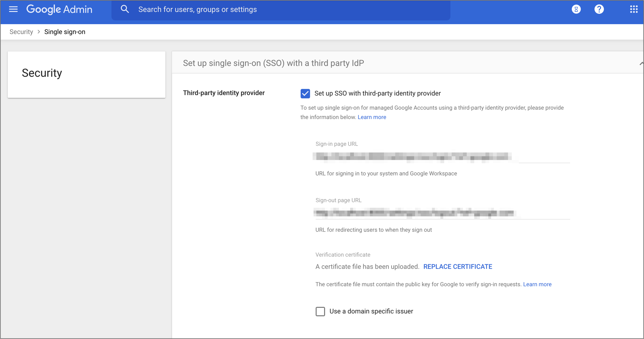Click the Third-party identity provider label
Image resolution: width=644 pixels, height=339 pixels.
(x=224, y=93)
